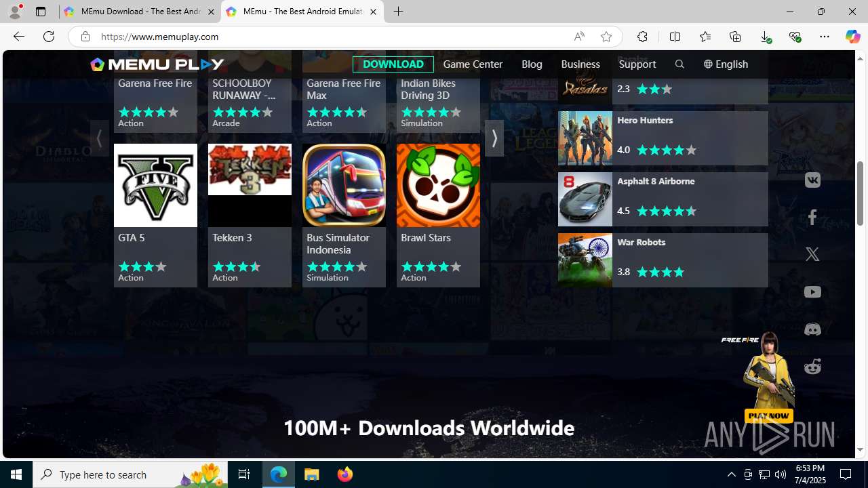Open Bus Simulator Indonesia game thumbnail

[344, 185]
